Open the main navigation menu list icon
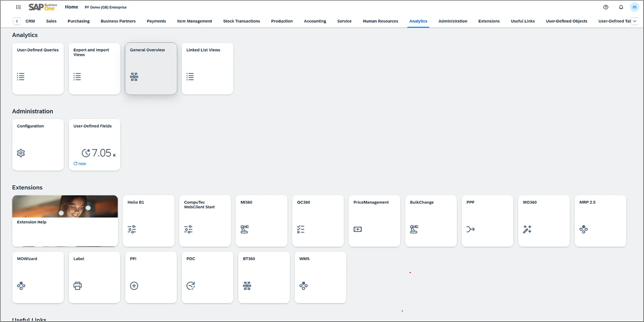Image resolution: width=644 pixels, height=322 pixels. pyautogui.click(x=19, y=7)
